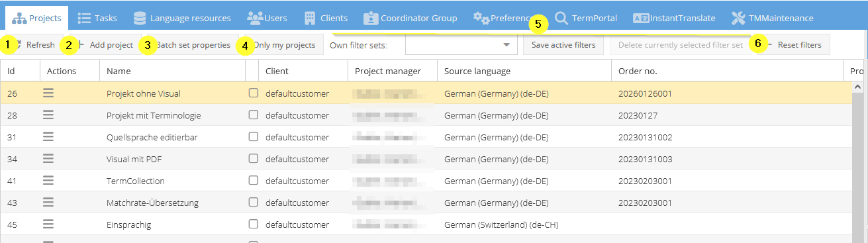
Task: Sort by the Client column header
Action: point(303,71)
